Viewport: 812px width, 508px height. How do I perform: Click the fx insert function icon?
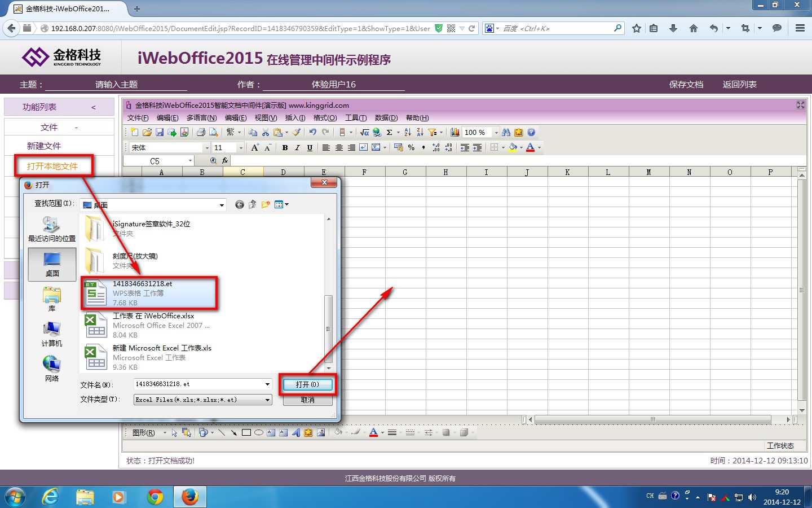pyautogui.click(x=224, y=161)
